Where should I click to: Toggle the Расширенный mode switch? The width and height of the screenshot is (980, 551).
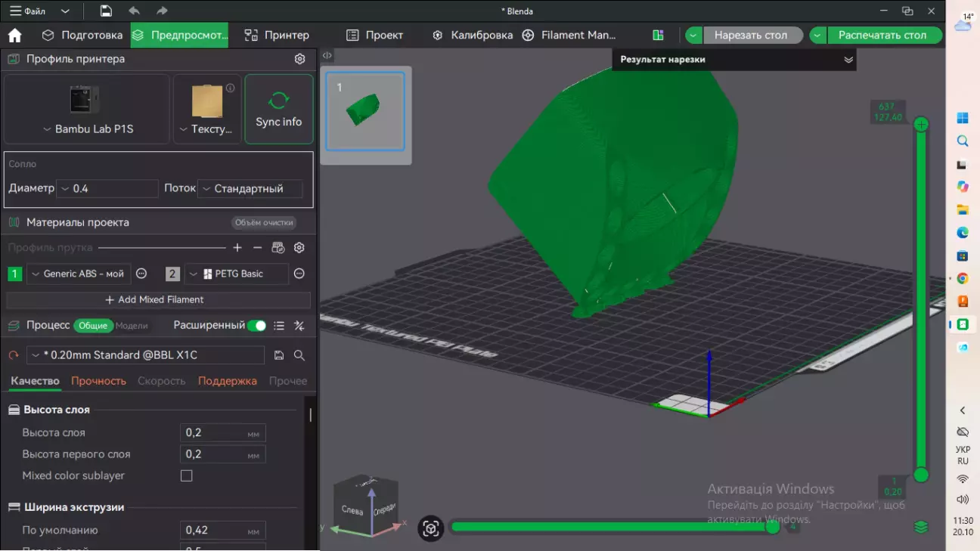(257, 326)
